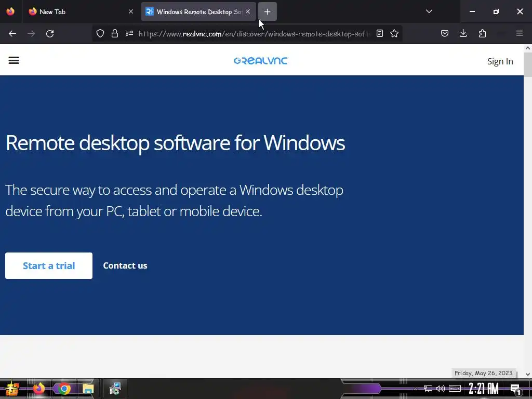Click scrollbar down arrow

(x=528, y=374)
